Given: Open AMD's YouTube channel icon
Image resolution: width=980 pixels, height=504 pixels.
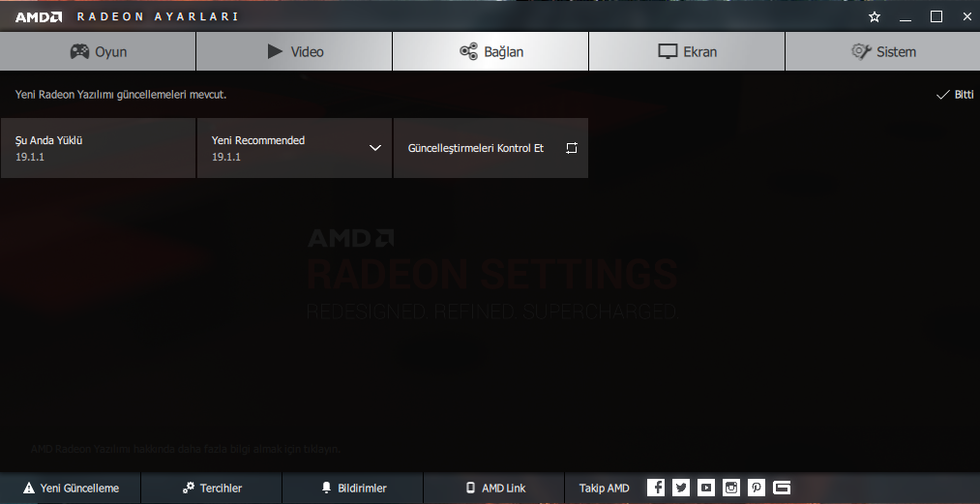Looking at the screenshot, I should [x=706, y=488].
